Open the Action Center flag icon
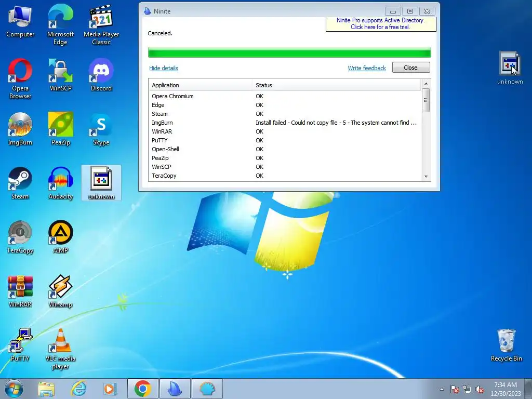 coord(455,389)
